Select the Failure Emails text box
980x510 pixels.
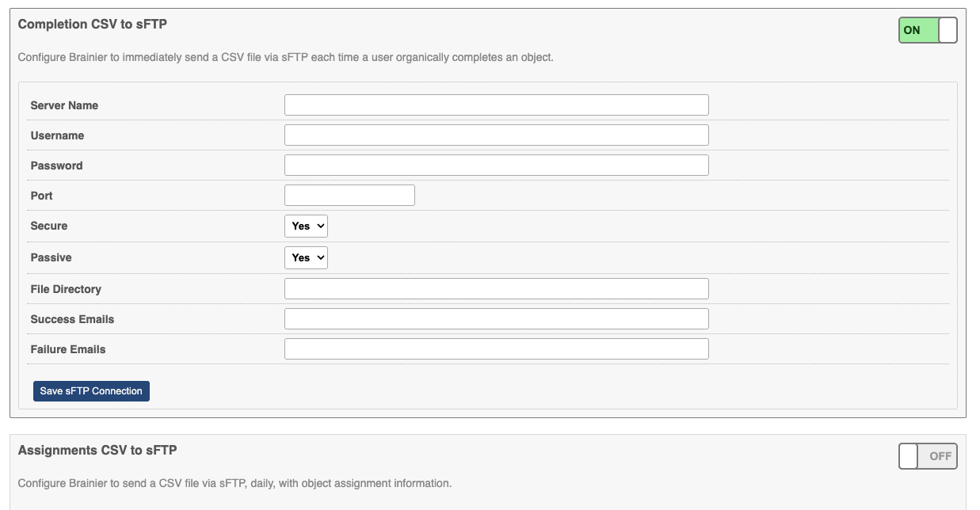[496, 349]
